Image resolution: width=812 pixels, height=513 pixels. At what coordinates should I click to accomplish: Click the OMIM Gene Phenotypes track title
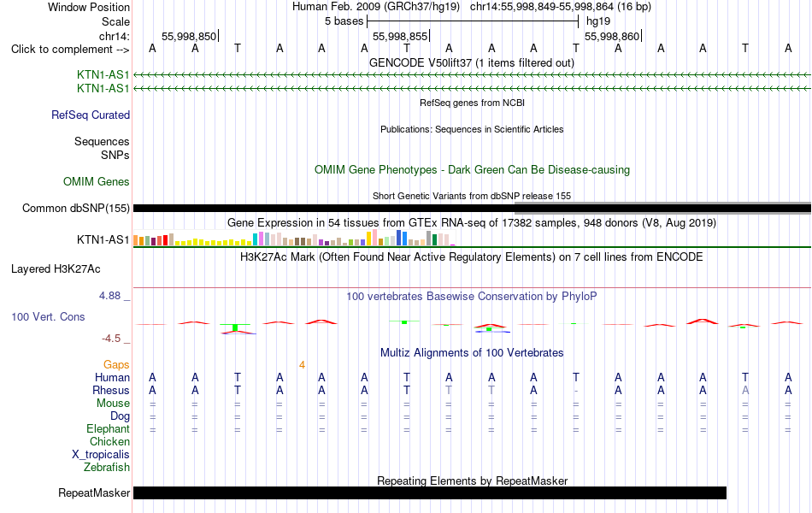472,170
